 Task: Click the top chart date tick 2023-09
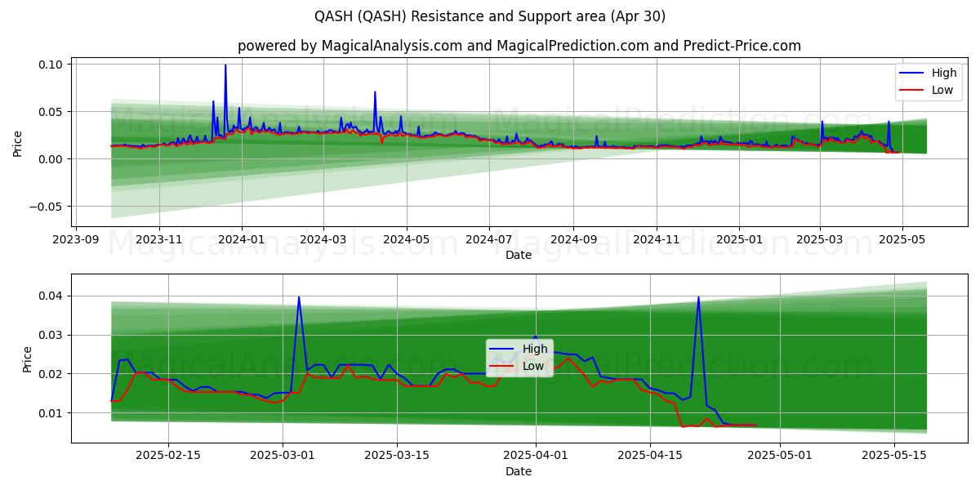(76, 240)
